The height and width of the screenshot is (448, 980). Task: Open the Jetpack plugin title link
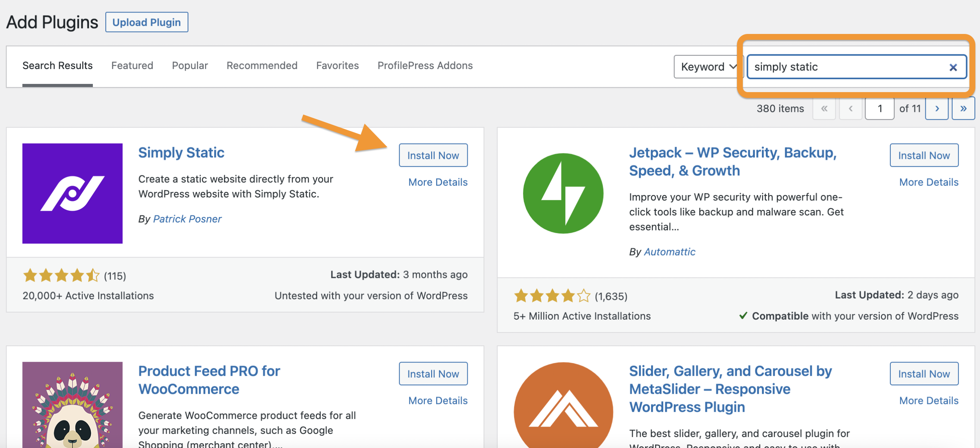point(733,162)
